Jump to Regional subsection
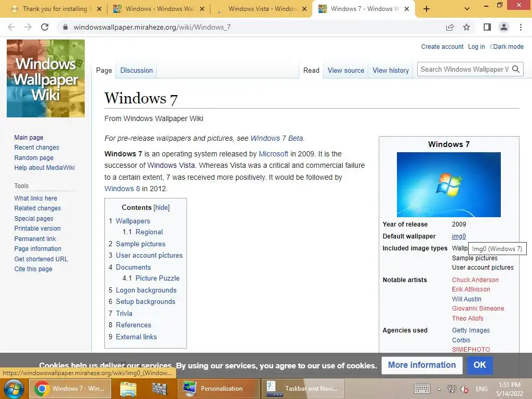532x399 pixels. tap(149, 232)
